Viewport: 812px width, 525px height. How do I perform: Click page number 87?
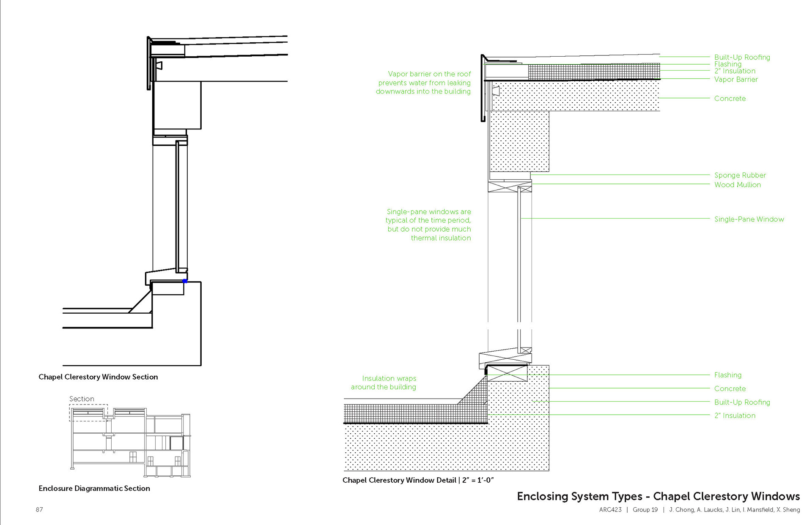click(x=39, y=510)
